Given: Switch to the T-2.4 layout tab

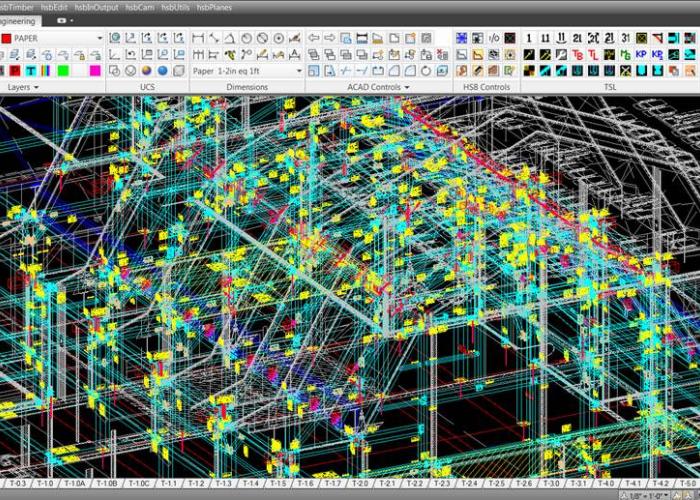Looking at the screenshot, I should (469, 483).
